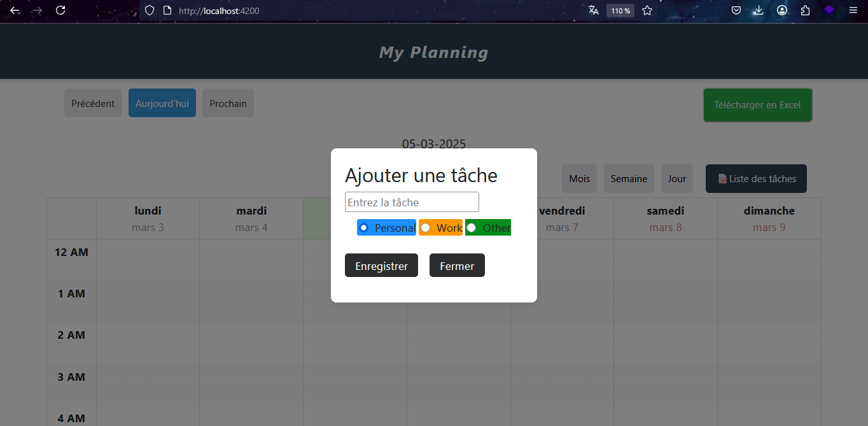The width and height of the screenshot is (868, 426).
Task: Go back with the browser back arrow
Action: click(x=15, y=10)
